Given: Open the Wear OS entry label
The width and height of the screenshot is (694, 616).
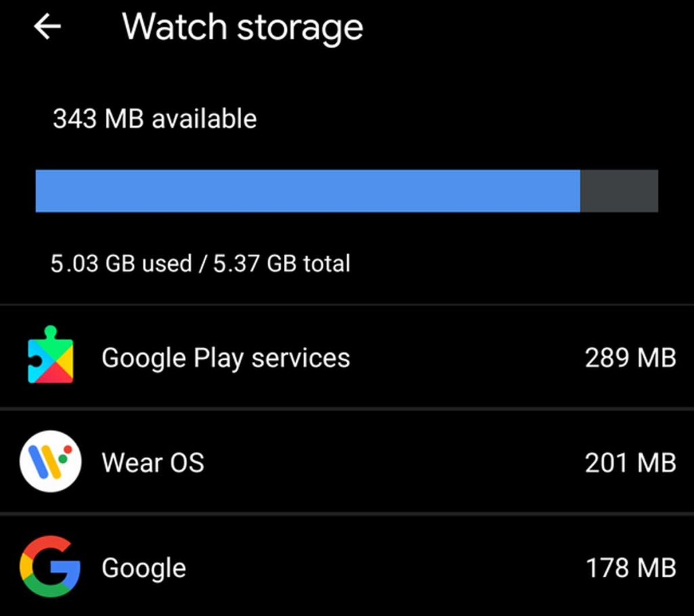Looking at the screenshot, I should pos(152,463).
